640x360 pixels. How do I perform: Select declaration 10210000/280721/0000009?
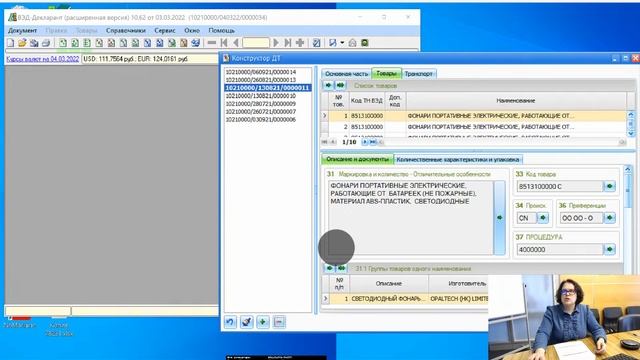(261, 104)
